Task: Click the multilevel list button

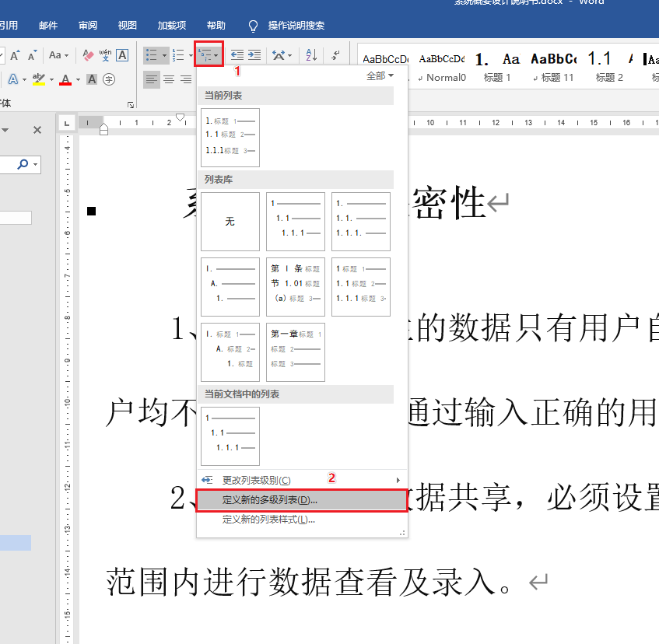Action: [x=209, y=54]
